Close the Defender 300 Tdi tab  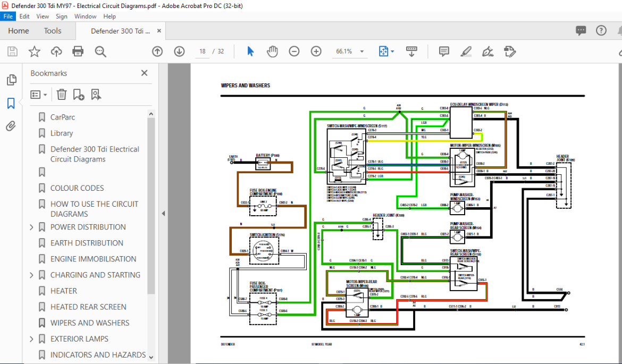click(159, 30)
